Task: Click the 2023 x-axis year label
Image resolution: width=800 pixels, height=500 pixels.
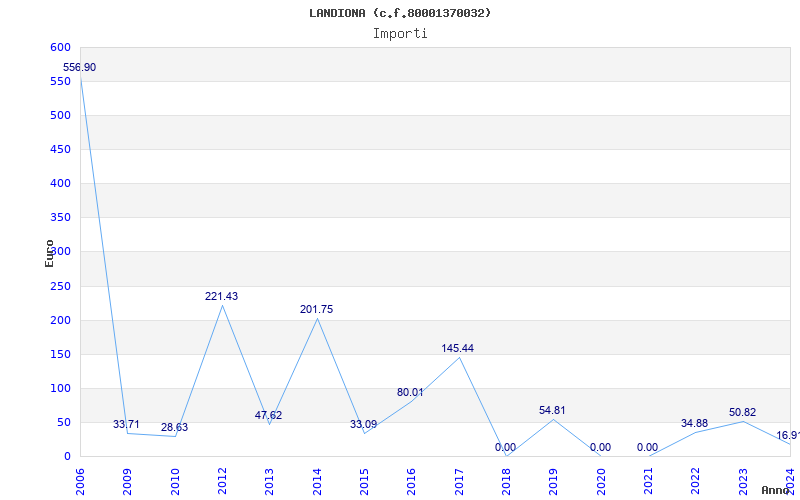Action: coord(743,482)
